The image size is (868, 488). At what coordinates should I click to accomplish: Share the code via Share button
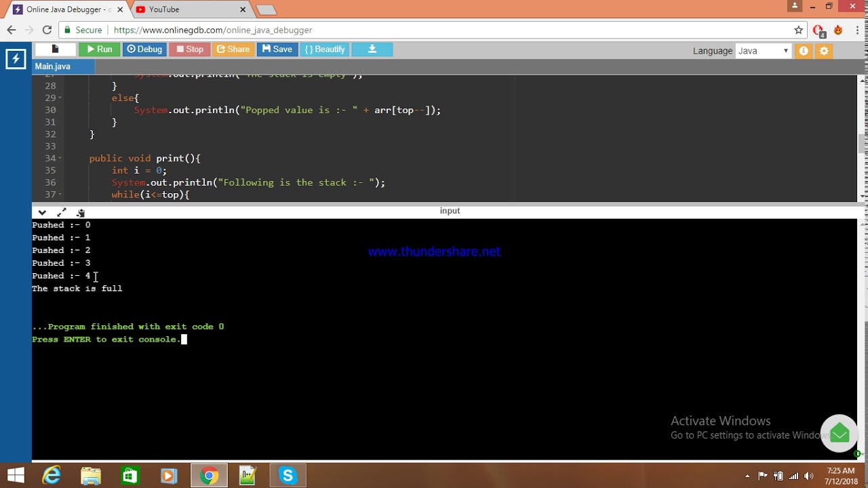(x=233, y=49)
